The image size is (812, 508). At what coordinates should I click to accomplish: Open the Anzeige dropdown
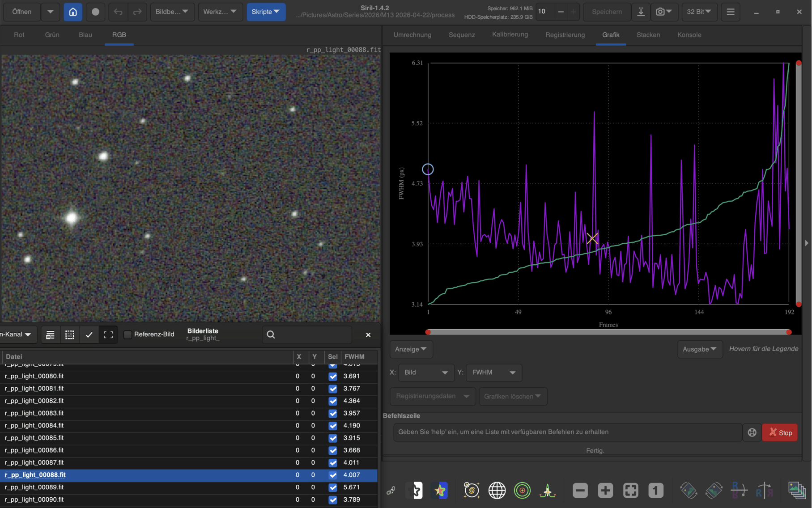(x=411, y=349)
